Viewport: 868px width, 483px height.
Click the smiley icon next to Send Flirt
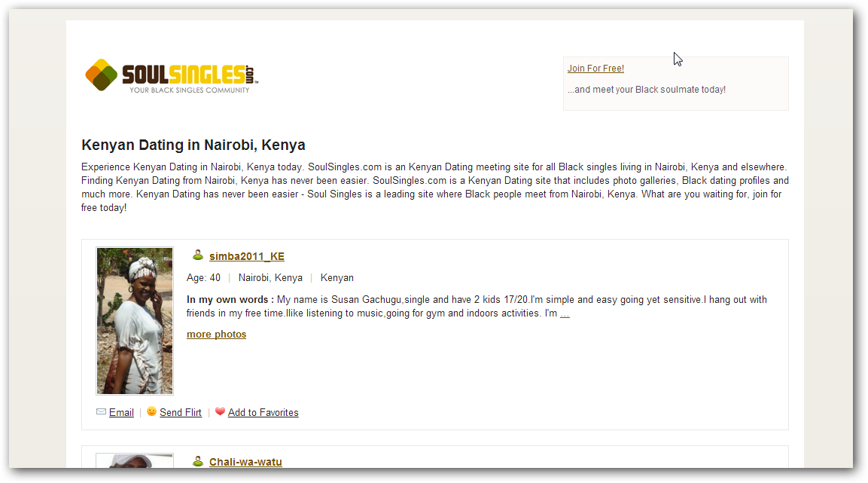(151, 412)
